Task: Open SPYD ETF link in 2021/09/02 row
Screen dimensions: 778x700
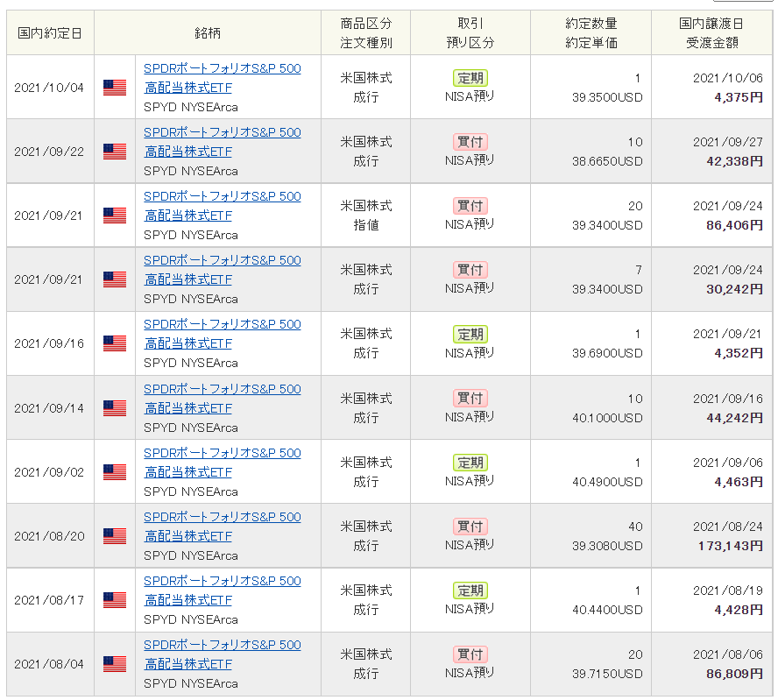Action: (x=223, y=463)
